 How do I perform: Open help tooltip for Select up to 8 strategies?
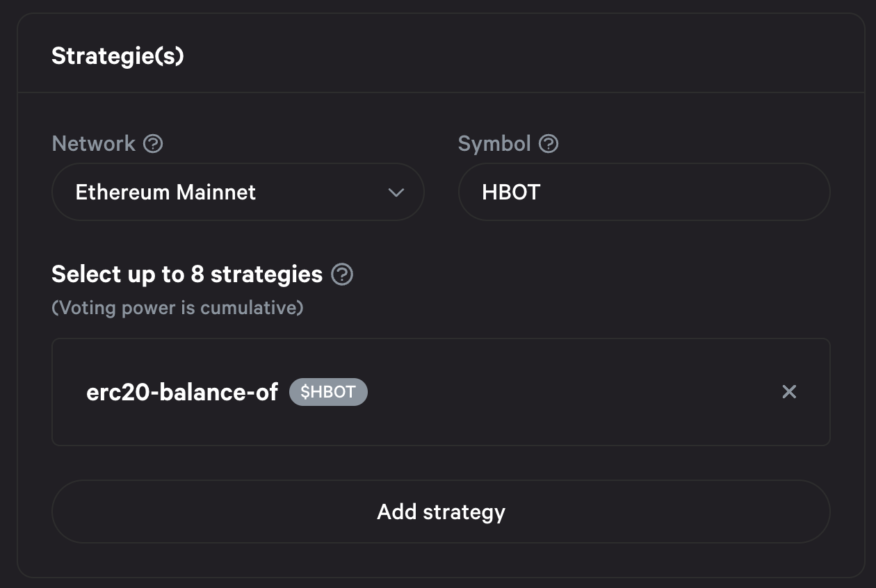click(341, 275)
